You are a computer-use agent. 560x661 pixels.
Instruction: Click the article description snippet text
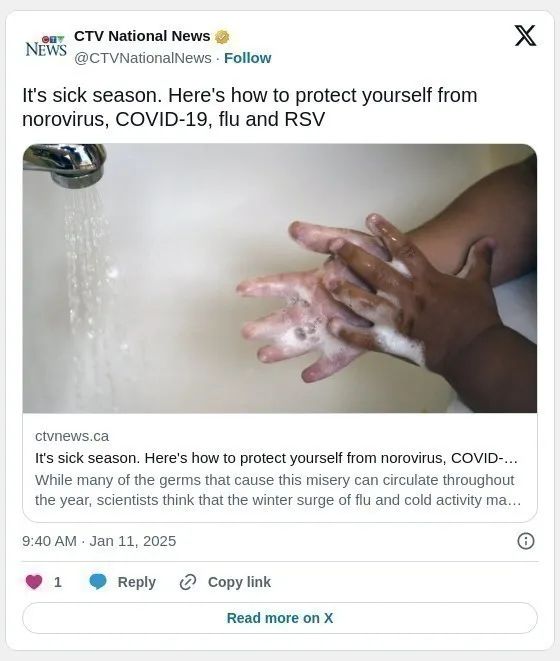pyautogui.click(x=278, y=490)
